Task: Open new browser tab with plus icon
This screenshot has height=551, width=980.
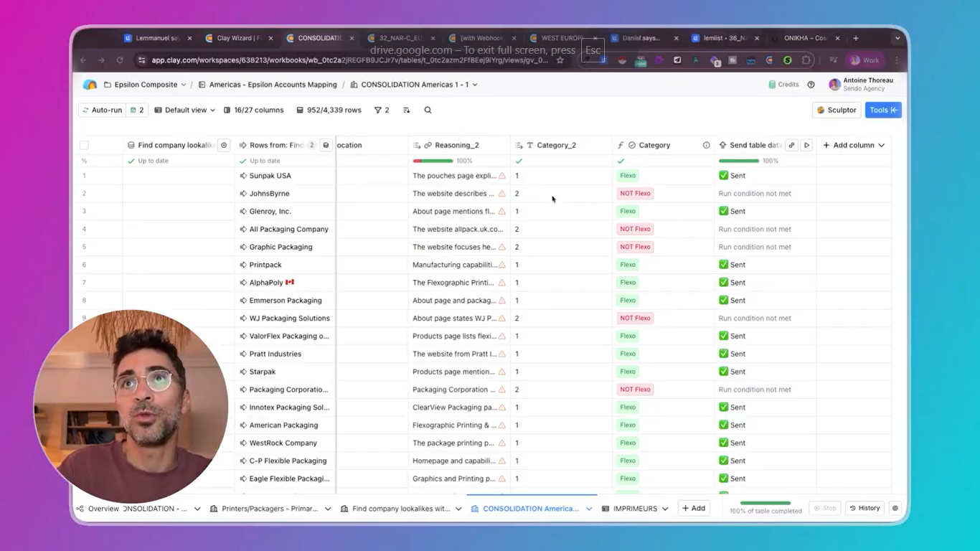Action: [x=856, y=38]
